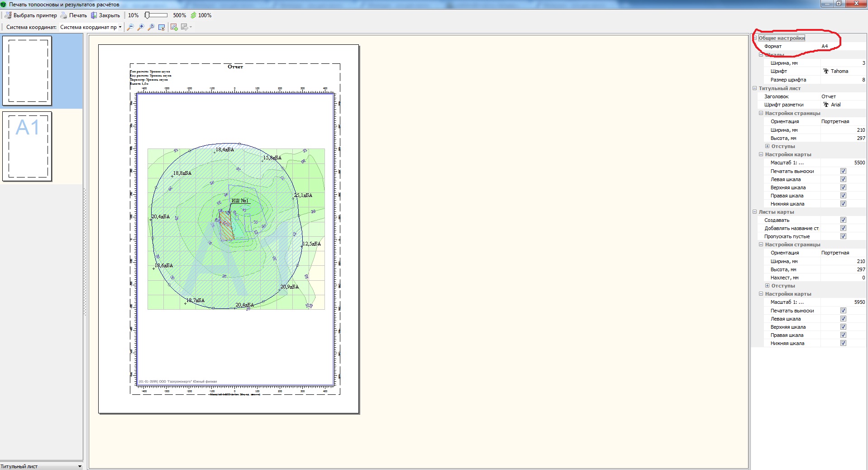Click the add sheet icon with green plus
The image size is (868, 470).
pos(174,27)
